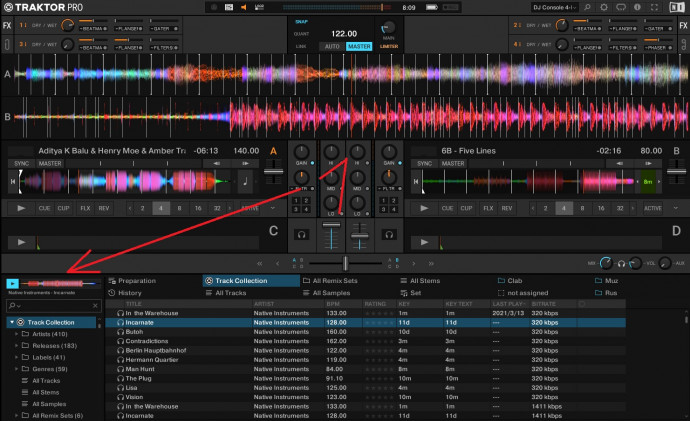Toggle fullscreen mode icon in header

654,7
